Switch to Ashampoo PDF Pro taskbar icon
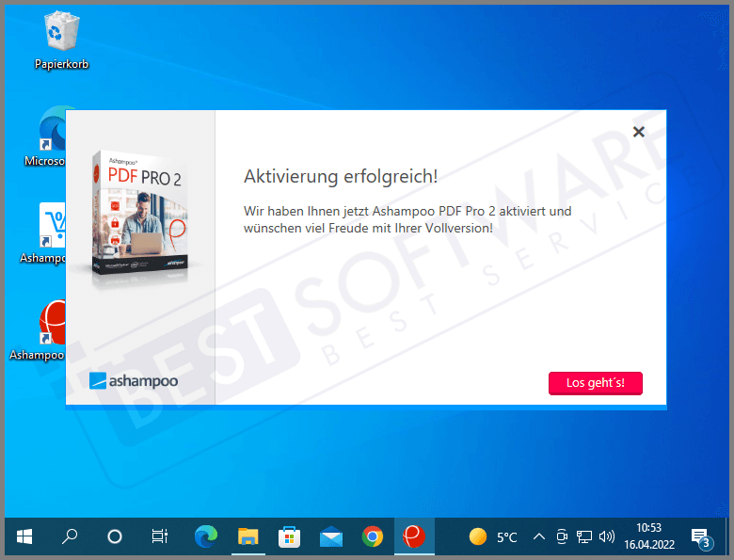Image resolution: width=734 pixels, height=560 pixels. 414,536
